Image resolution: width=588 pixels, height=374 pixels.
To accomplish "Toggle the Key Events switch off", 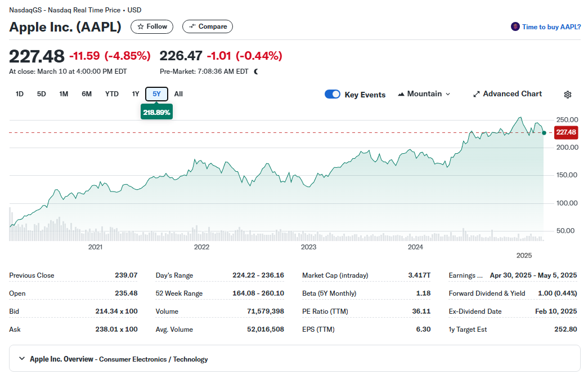I will pyautogui.click(x=333, y=94).
